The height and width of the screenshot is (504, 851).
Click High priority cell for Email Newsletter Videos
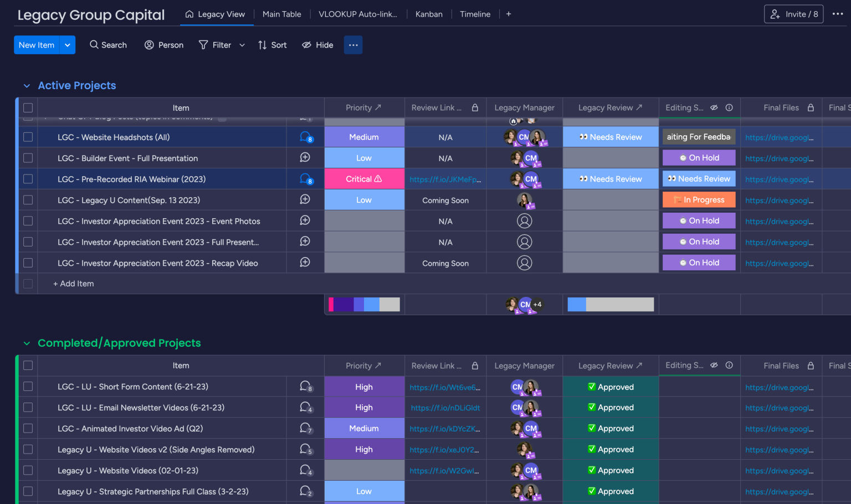(364, 408)
